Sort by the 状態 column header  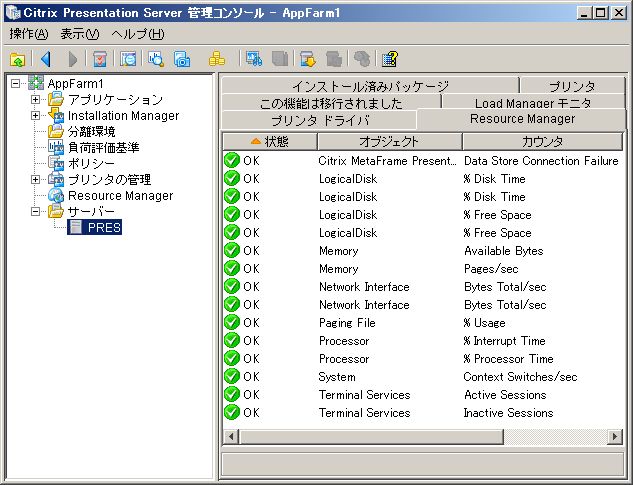coord(270,141)
